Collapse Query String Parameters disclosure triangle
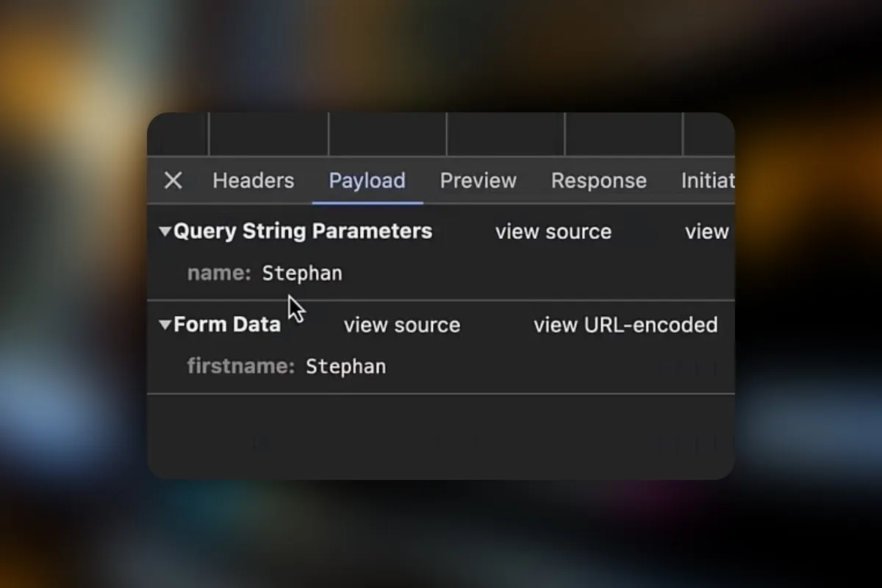 click(x=165, y=232)
